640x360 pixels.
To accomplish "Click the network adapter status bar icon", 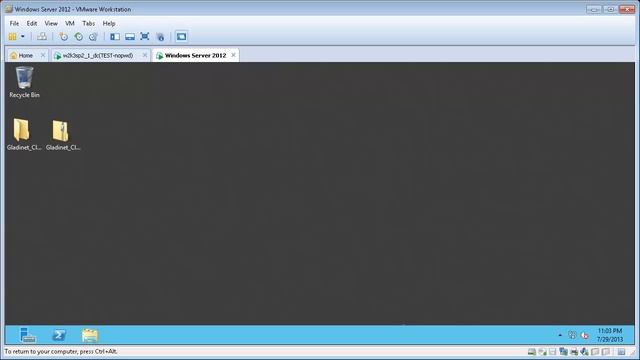I will tap(563, 352).
